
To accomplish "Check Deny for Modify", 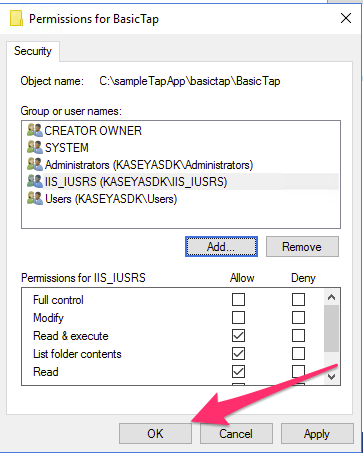I will tap(298, 317).
